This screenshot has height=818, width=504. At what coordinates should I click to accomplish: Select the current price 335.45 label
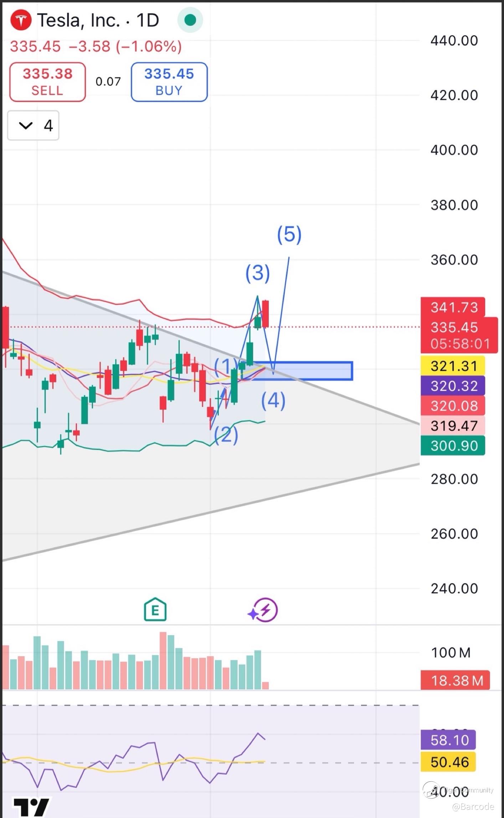point(454,327)
